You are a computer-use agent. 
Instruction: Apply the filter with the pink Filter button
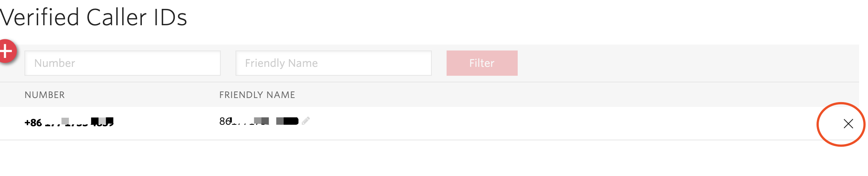coord(482,63)
